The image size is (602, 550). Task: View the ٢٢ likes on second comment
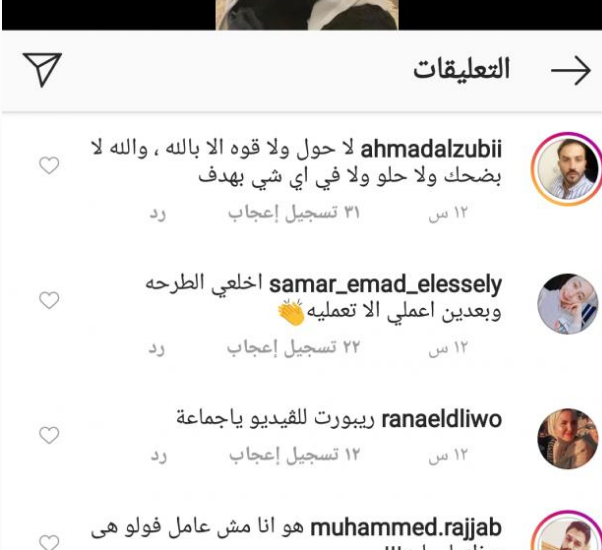(293, 348)
